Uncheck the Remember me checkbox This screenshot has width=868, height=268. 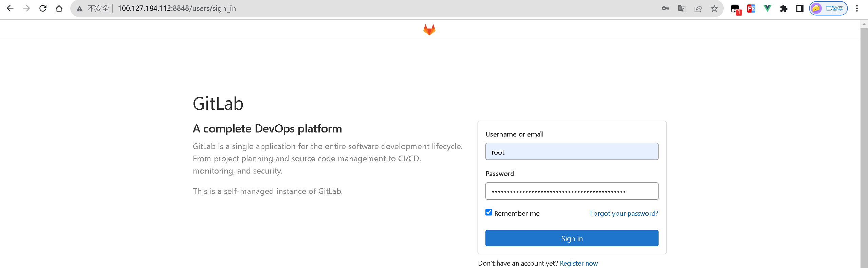click(489, 213)
